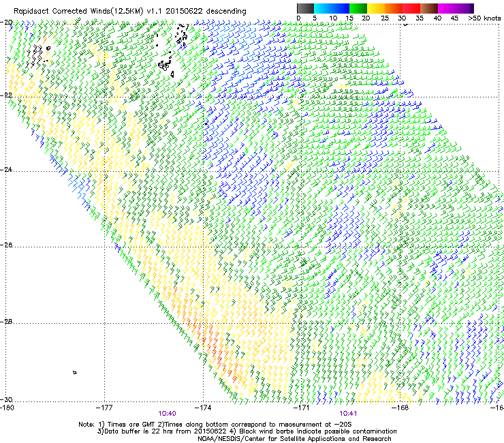Viewport: 504px width, 443px height.
Task: Click the '-171' longitude axis label
Action: coord(302,408)
